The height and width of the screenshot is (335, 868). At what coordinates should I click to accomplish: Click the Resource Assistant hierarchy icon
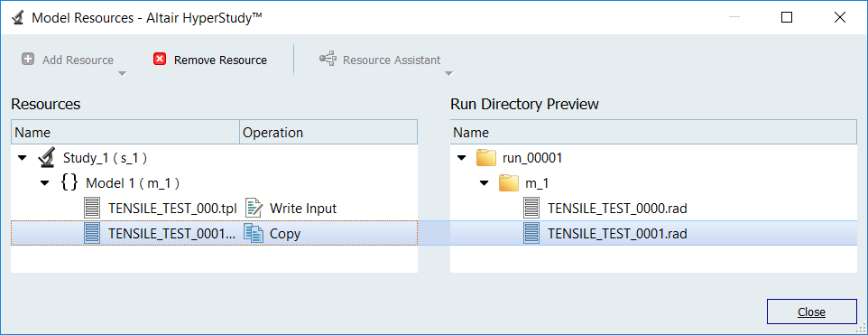[x=328, y=60]
